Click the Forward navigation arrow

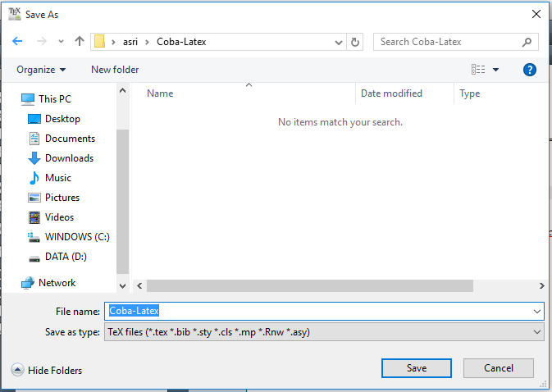pos(42,42)
